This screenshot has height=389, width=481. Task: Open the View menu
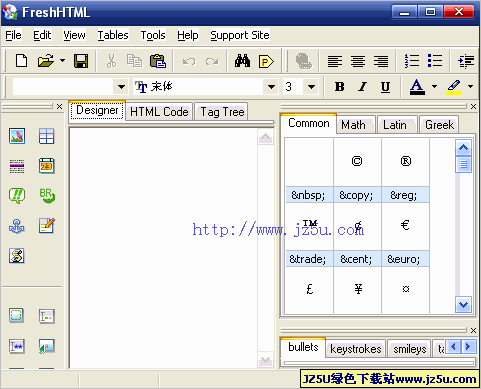click(x=74, y=35)
